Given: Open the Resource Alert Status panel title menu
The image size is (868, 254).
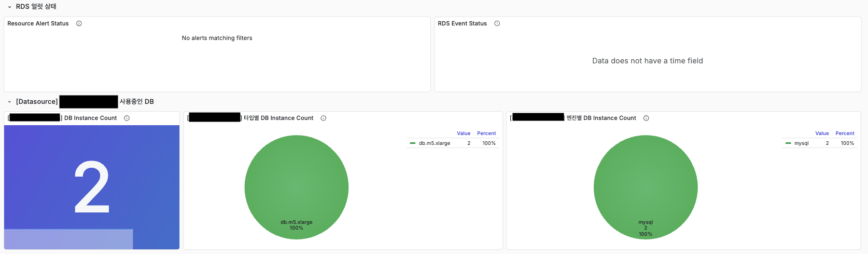Looking at the screenshot, I should tap(38, 23).
